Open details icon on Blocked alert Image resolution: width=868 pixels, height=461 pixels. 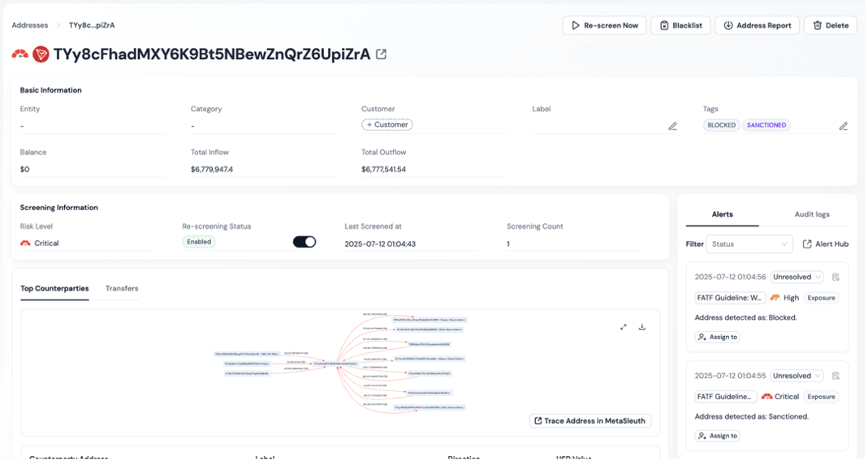coord(836,277)
